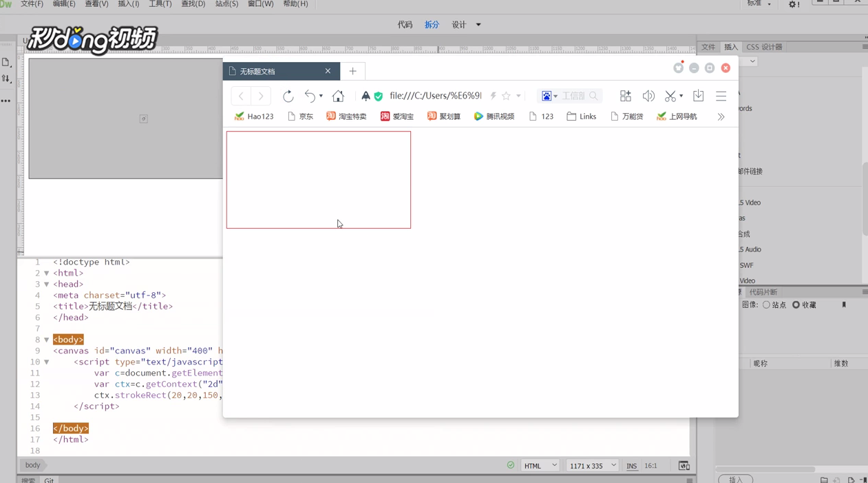Screen dimensions: 868x483
Task: Click the rocket speed-mode icon
Action: pyautogui.click(x=366, y=96)
